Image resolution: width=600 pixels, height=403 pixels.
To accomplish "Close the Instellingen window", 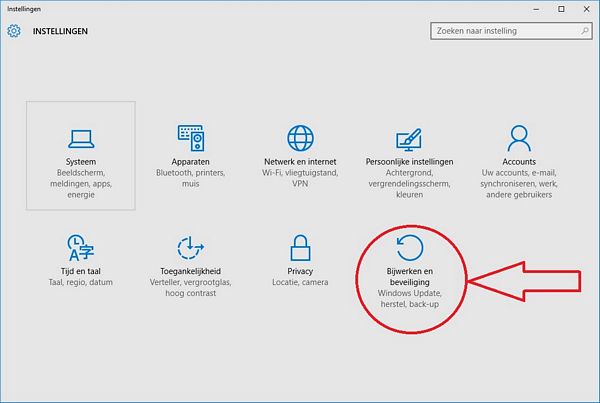I will point(587,9).
